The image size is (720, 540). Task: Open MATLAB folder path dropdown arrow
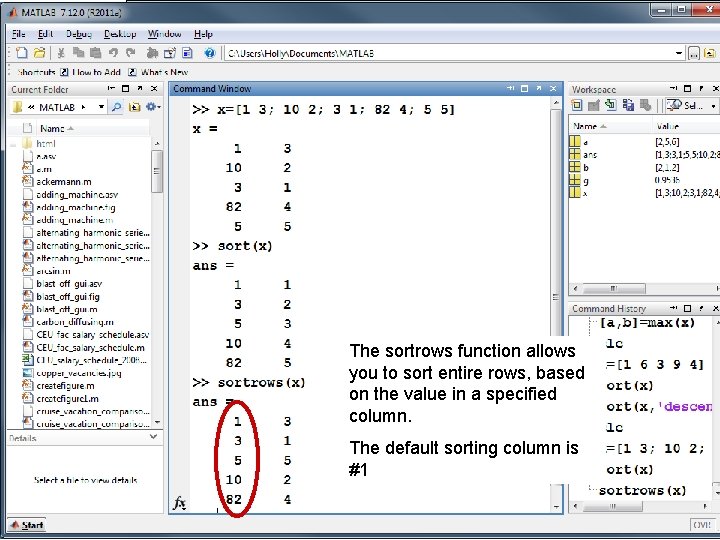coord(101,107)
